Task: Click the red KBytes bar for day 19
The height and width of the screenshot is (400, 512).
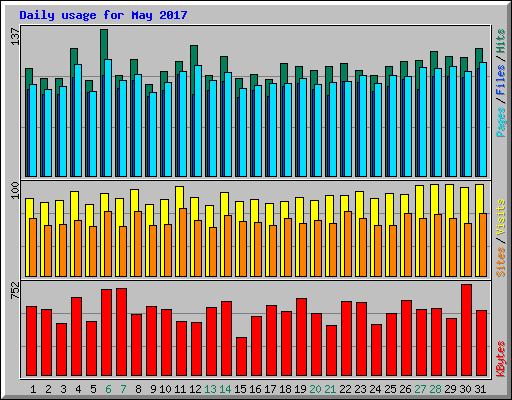Action: pyautogui.click(x=301, y=337)
